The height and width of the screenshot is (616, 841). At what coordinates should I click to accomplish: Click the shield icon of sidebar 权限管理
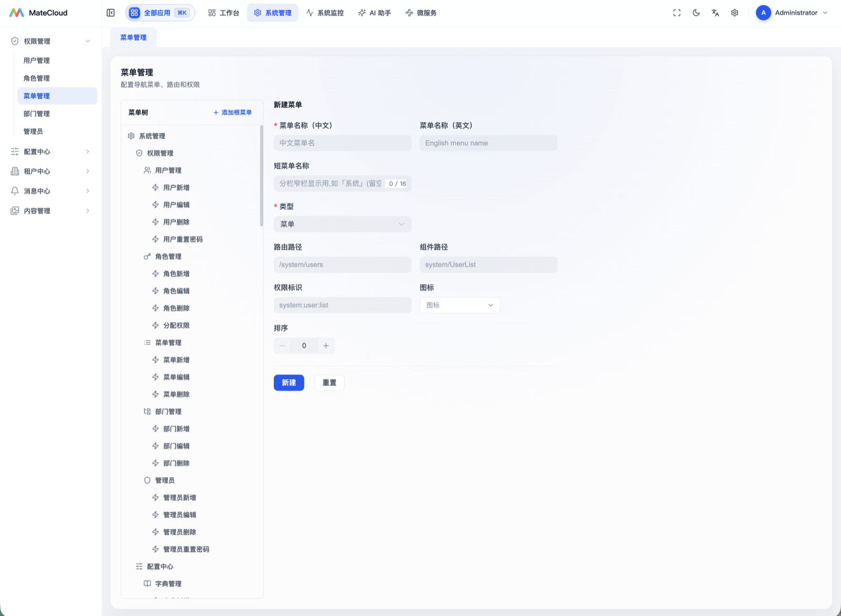[15, 41]
